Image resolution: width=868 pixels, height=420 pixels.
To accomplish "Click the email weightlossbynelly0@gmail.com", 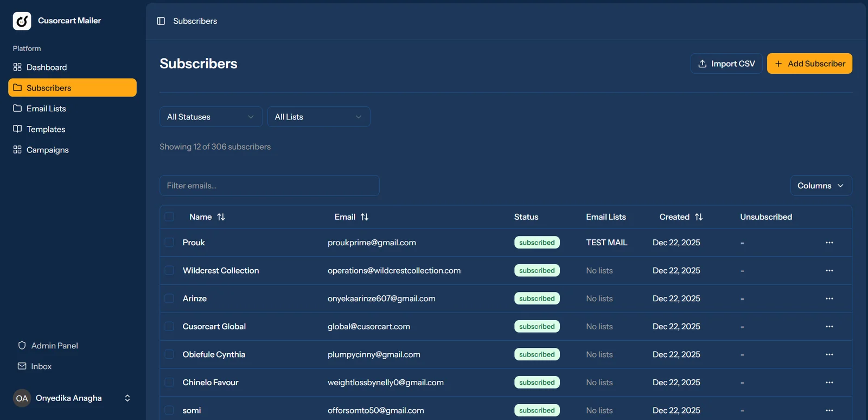I will click(386, 383).
